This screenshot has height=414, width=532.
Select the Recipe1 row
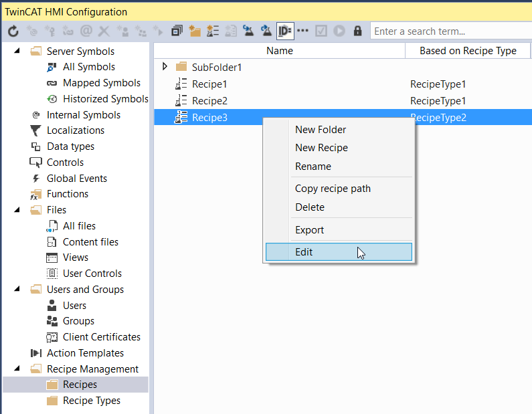343,84
